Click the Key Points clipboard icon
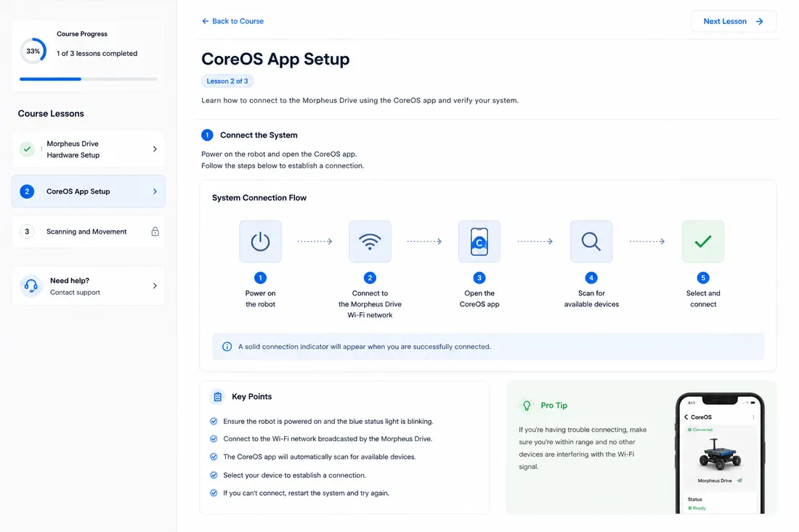The image size is (799, 532). point(218,396)
